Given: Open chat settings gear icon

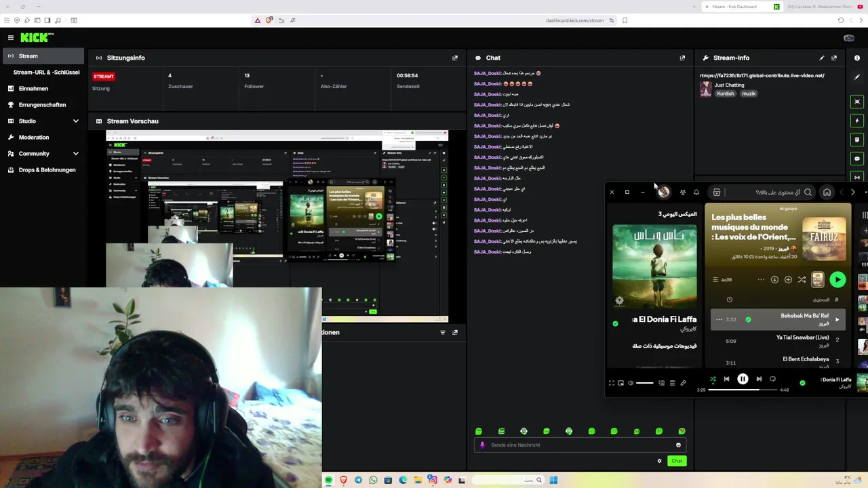Looking at the screenshot, I should [659, 461].
